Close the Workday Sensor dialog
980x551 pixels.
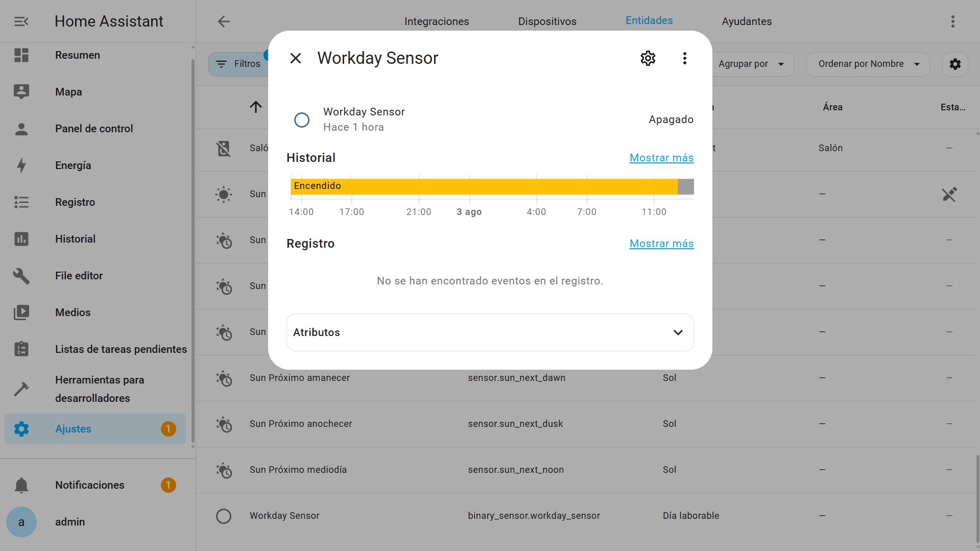[296, 58]
